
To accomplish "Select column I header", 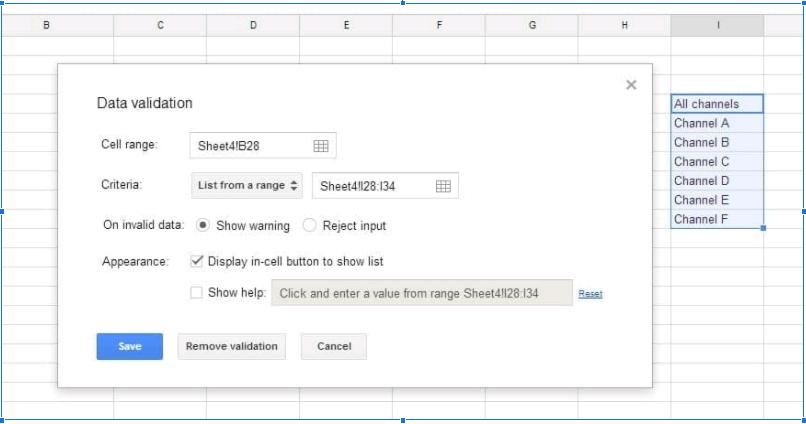I will coord(717,25).
